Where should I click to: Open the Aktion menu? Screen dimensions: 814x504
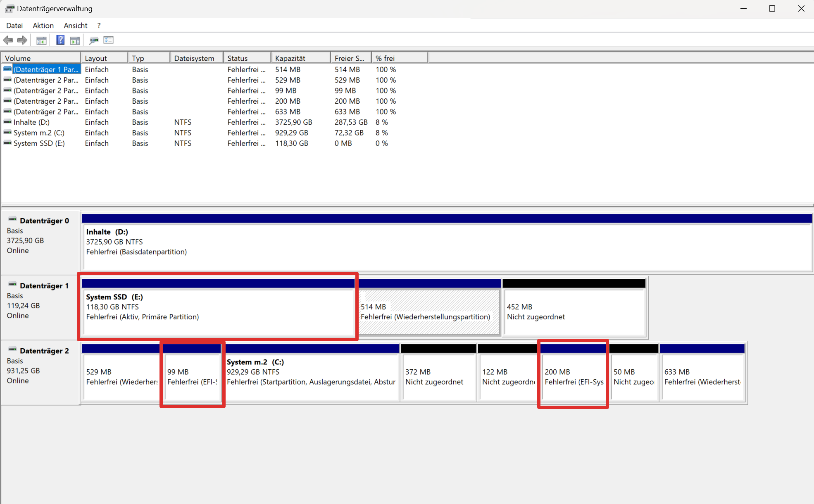point(43,26)
